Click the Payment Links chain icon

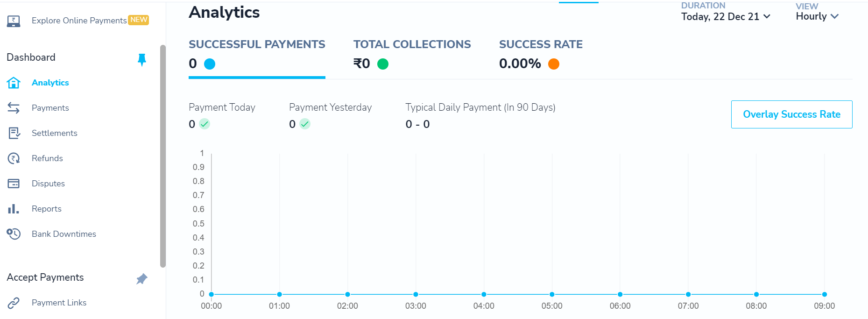click(x=14, y=303)
